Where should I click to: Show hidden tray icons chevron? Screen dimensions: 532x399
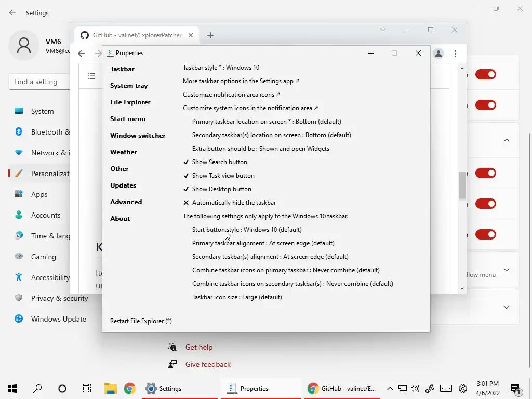(x=390, y=389)
